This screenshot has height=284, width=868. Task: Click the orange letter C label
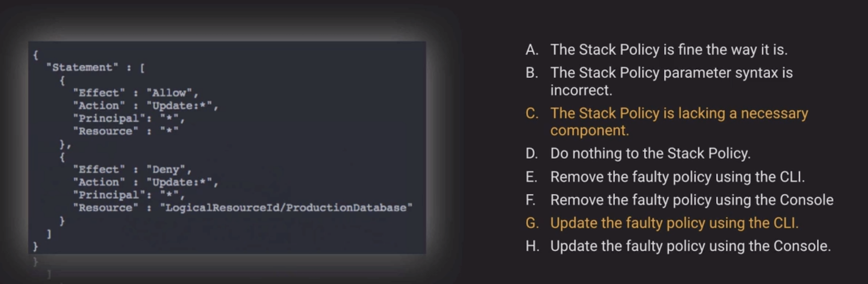pos(532,113)
